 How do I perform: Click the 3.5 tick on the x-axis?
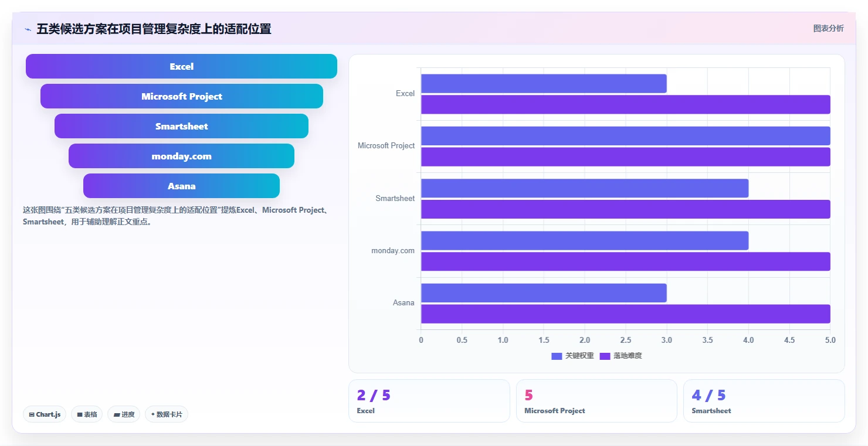[x=707, y=340]
